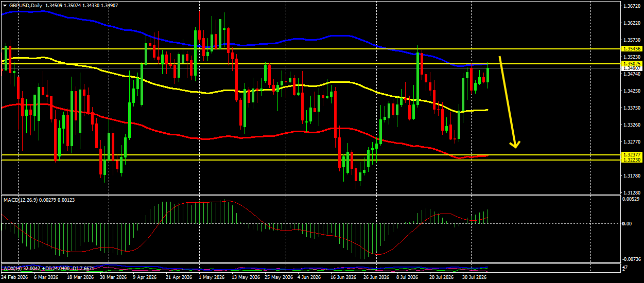
Task: Select the yellow 1.35025 price level label
Action: (631, 64)
